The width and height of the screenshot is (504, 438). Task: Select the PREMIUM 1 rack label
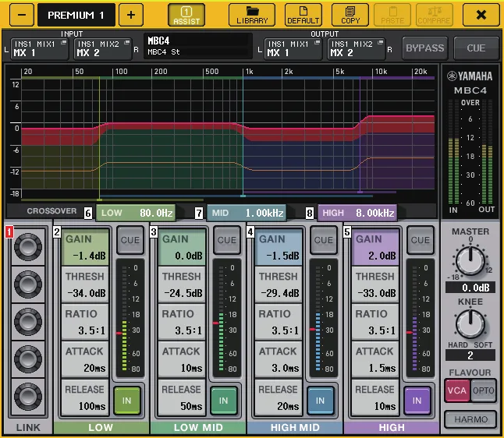76,15
